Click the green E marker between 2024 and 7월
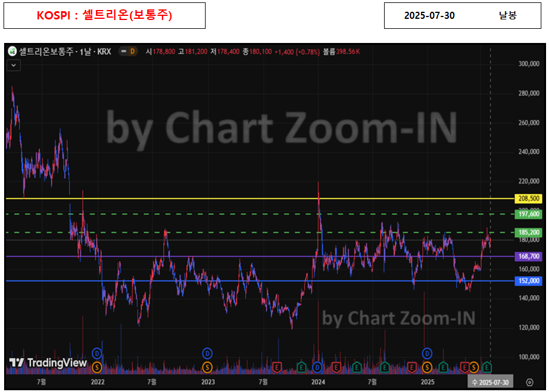This screenshot has width=549, height=392. tap(356, 367)
